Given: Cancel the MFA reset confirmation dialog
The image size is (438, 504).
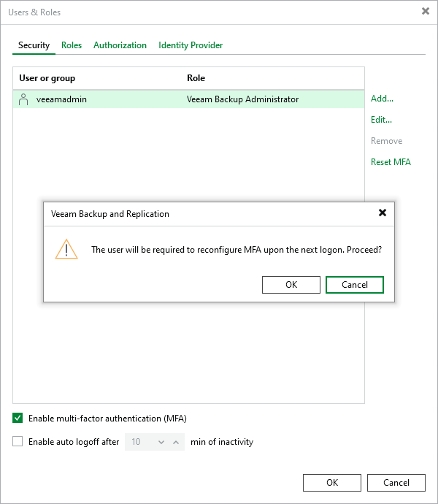Looking at the screenshot, I should (x=355, y=285).
